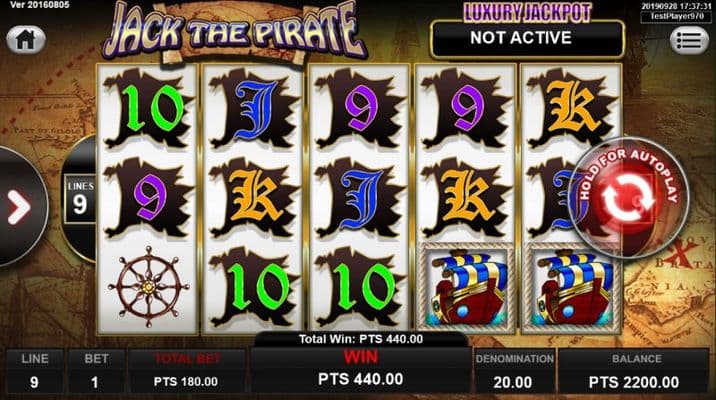Click the WIN PTS 440.00 display

tap(361, 370)
